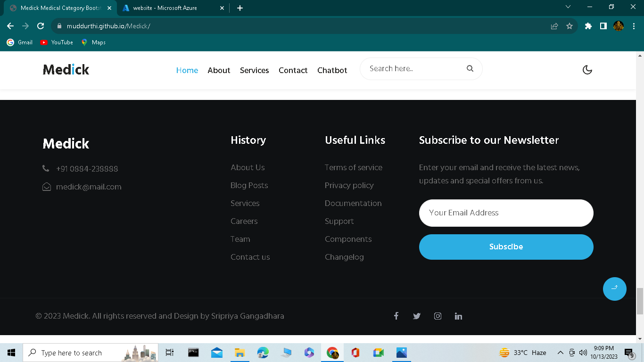Open the Privacy policy link
Screen dimensions: 644x362
pos(349,185)
